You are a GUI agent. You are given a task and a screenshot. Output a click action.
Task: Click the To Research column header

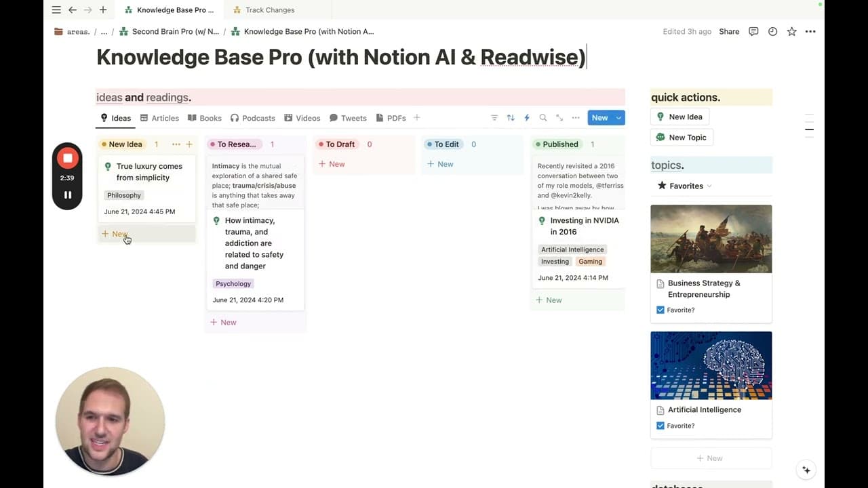click(x=233, y=144)
